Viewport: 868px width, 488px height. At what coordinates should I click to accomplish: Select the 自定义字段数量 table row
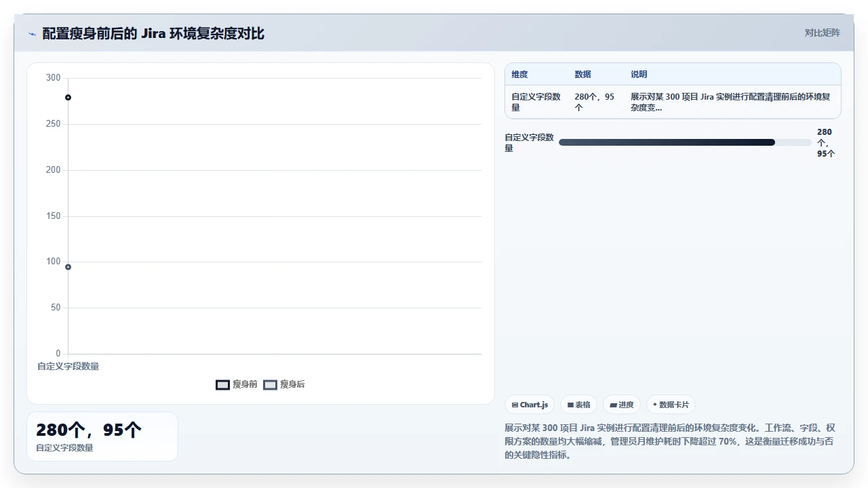673,102
